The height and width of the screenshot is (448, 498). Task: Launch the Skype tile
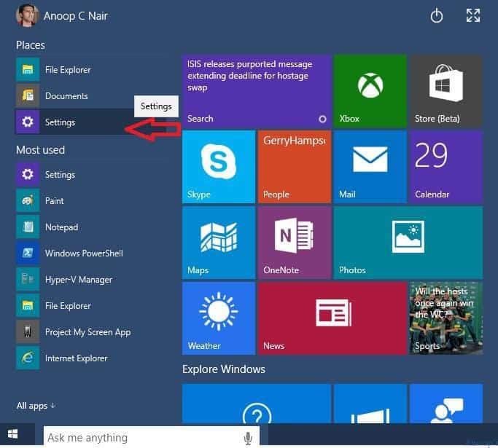click(x=219, y=167)
